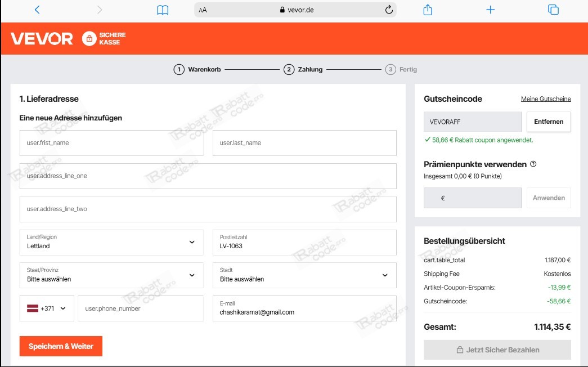Image resolution: width=588 pixels, height=367 pixels.
Task: Select step 3 Fertig
Action: tap(401, 69)
